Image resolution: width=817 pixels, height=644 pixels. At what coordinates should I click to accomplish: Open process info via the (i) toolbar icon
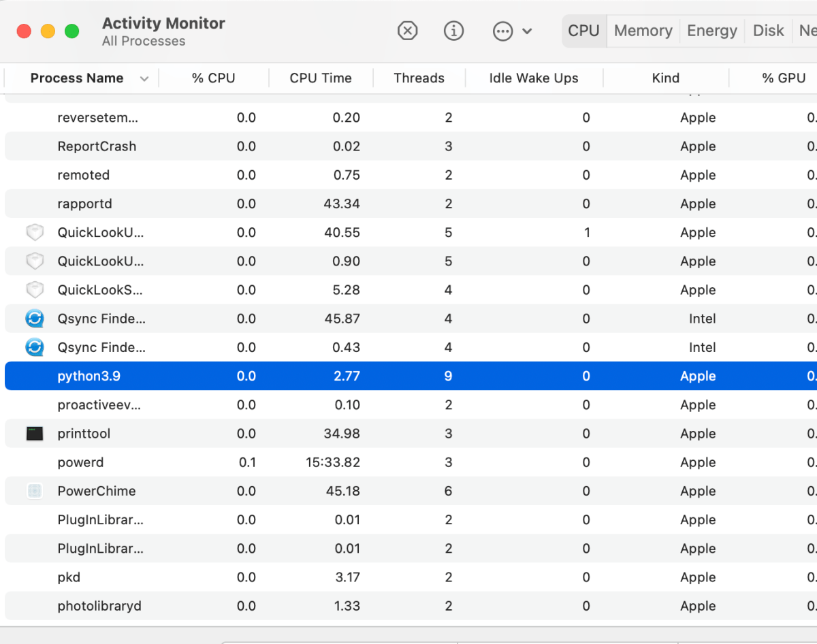coord(453,31)
